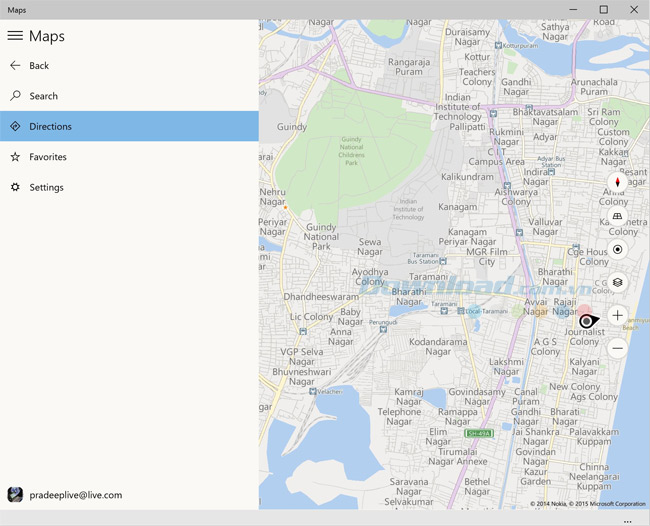Select Directions in the side menu

50,127
